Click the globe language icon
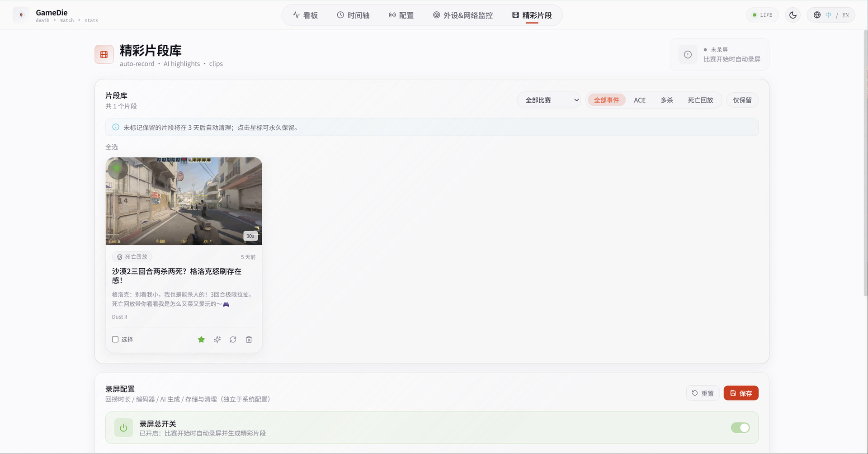The height and width of the screenshot is (454, 868). [x=817, y=15]
